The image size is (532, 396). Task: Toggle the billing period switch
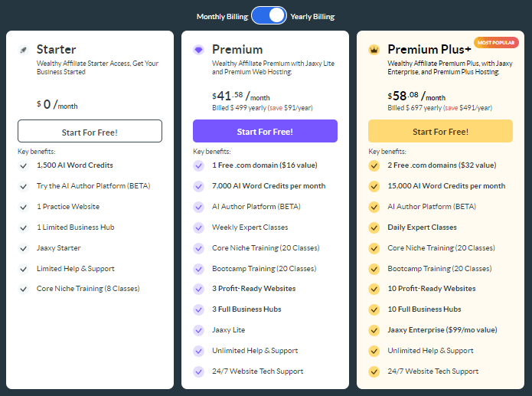click(x=269, y=15)
